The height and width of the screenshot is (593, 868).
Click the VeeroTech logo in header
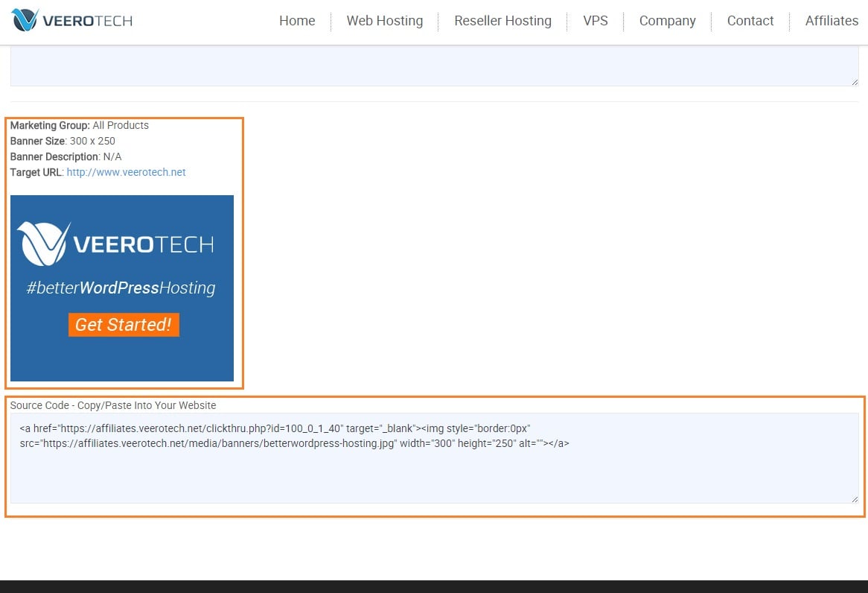[x=72, y=21]
